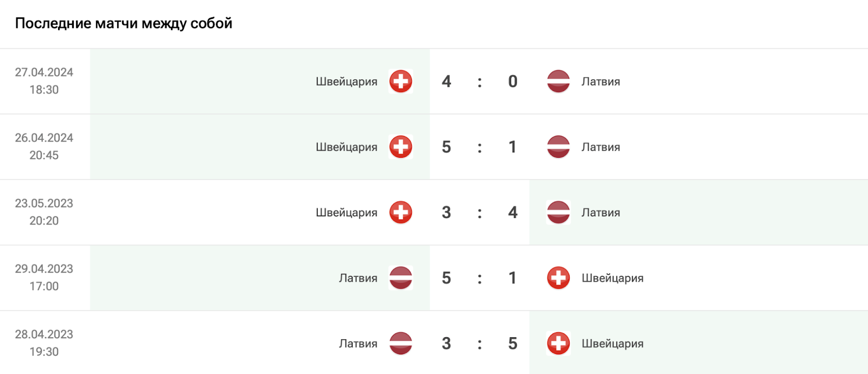Open Швейцария team link in 27.04.2024 row
The image size is (868, 374).
tap(347, 82)
